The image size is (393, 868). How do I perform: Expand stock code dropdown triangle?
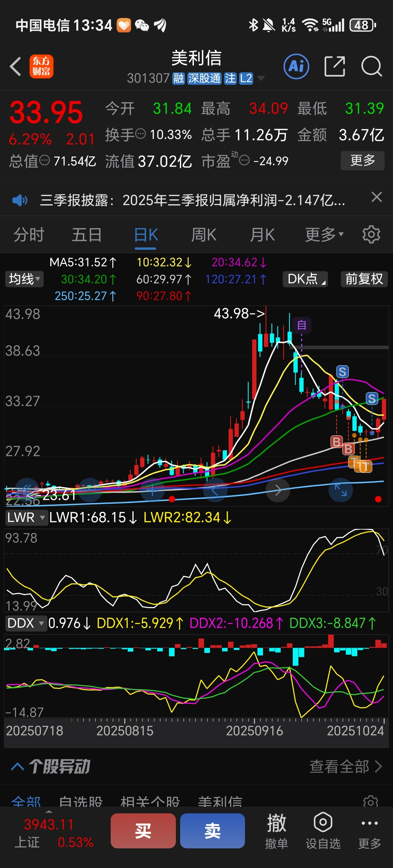point(261,79)
